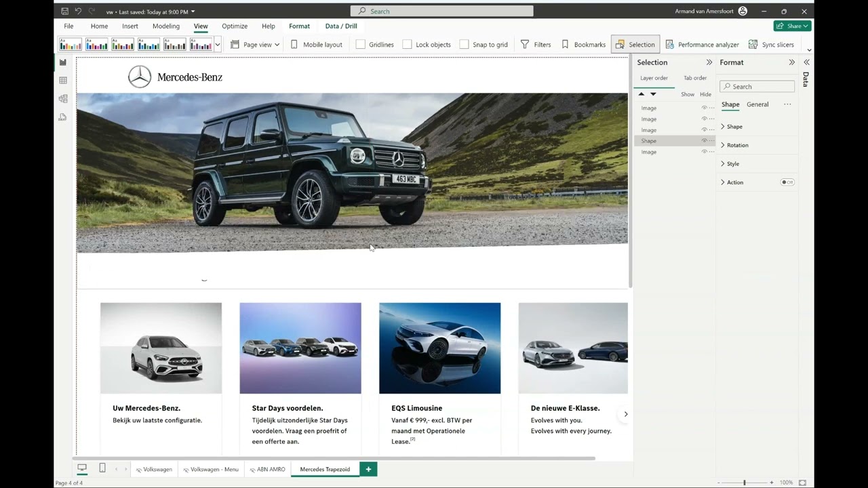Open the Page view dropdown

[255, 45]
